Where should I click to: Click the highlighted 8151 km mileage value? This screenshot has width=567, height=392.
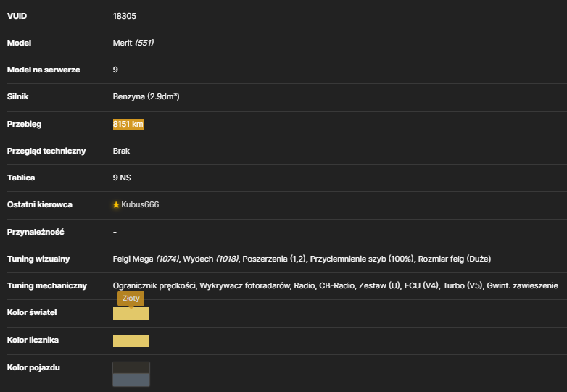pyautogui.click(x=128, y=125)
